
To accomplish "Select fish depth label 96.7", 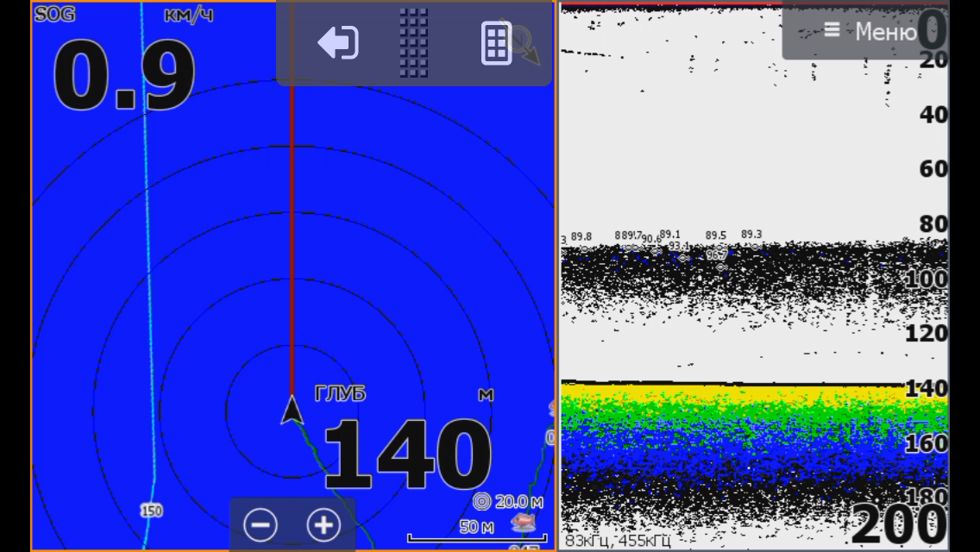I will coord(717,255).
